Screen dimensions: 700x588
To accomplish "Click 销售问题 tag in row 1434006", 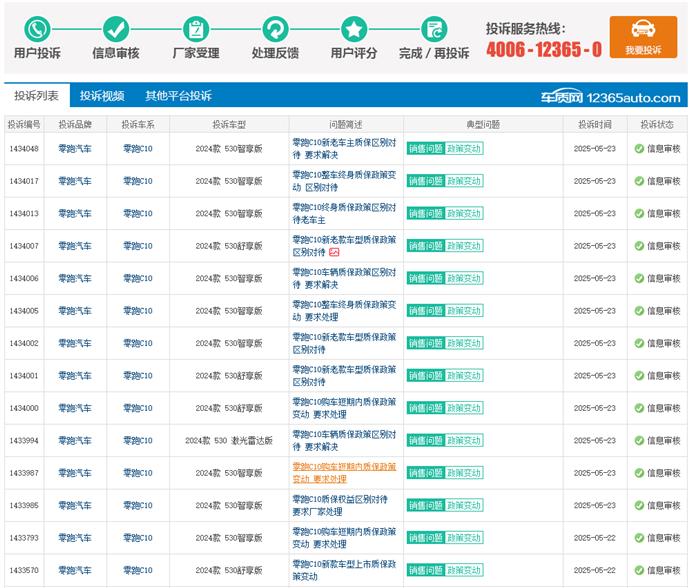I will click(x=425, y=278).
